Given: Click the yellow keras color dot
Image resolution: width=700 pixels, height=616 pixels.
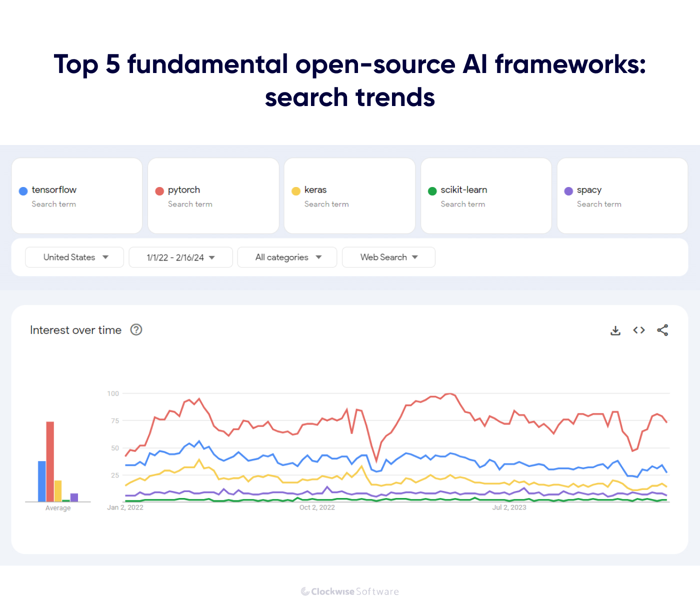Looking at the screenshot, I should (295, 190).
